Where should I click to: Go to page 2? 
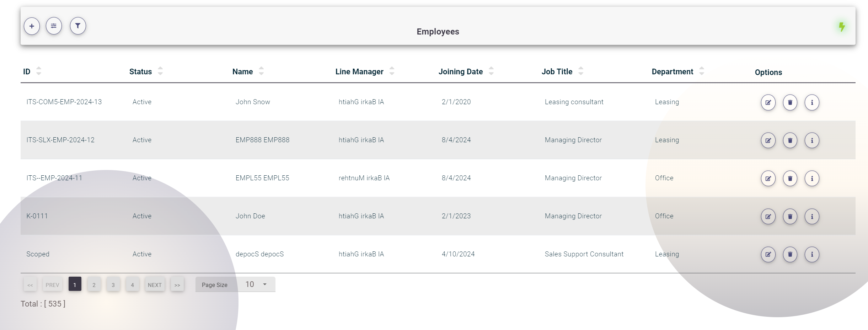click(94, 285)
